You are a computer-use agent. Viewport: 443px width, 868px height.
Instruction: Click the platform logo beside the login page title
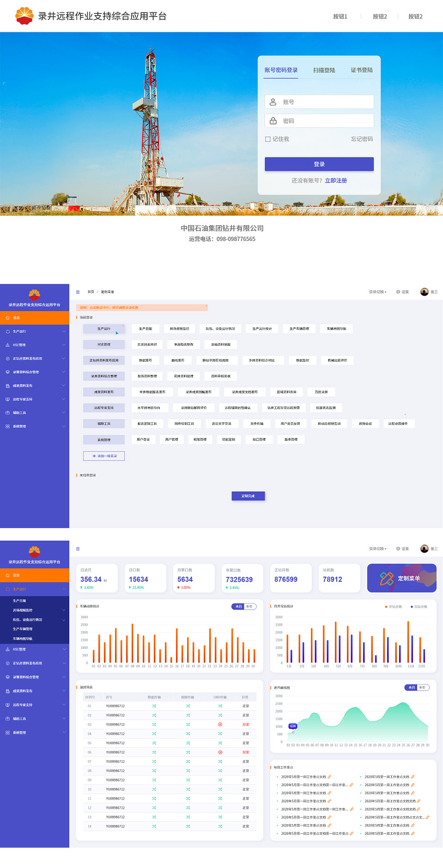click(24, 16)
